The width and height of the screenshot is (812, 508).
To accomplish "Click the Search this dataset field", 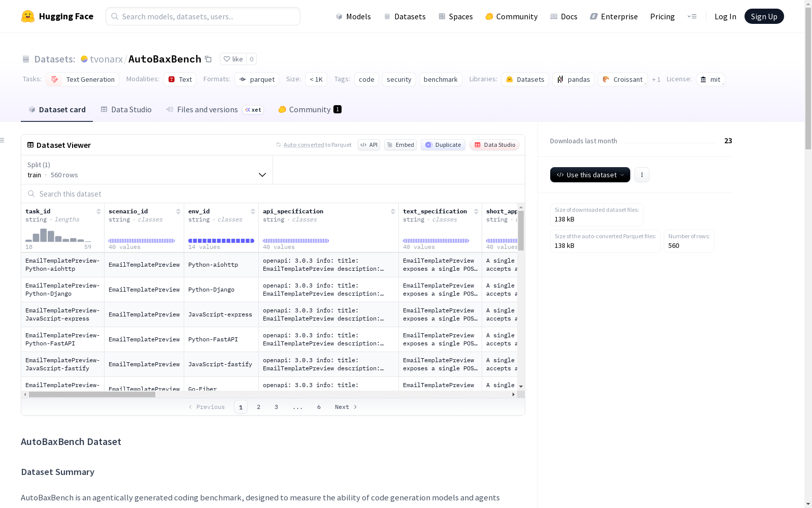I will pyautogui.click(x=273, y=194).
